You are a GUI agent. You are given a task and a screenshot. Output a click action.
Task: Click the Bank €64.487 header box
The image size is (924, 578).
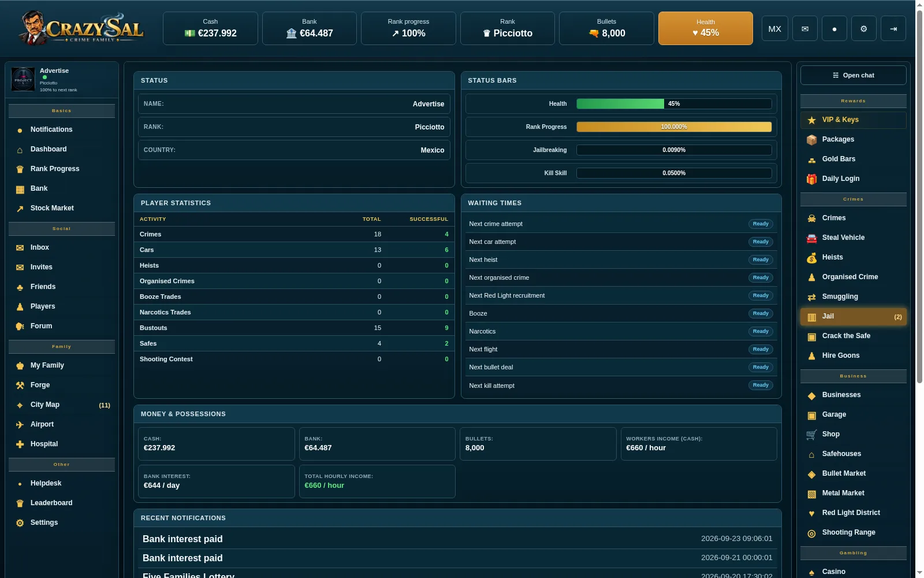point(309,28)
